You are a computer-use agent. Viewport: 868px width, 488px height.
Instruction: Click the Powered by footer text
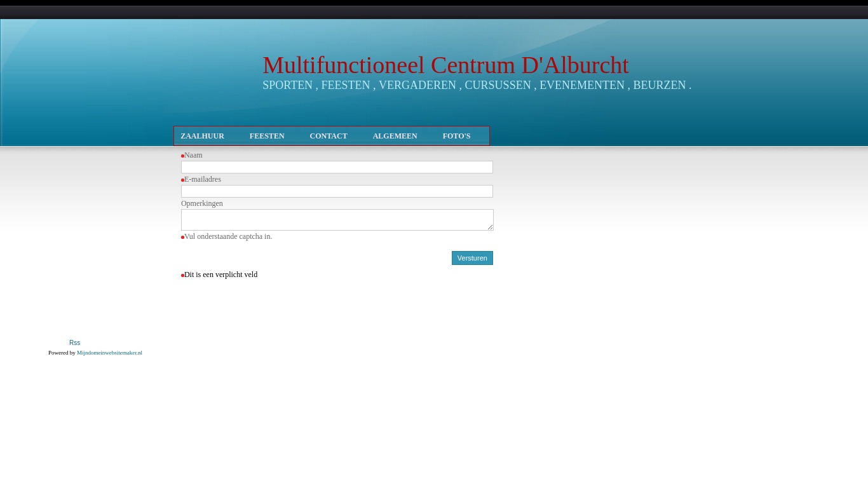pos(62,353)
